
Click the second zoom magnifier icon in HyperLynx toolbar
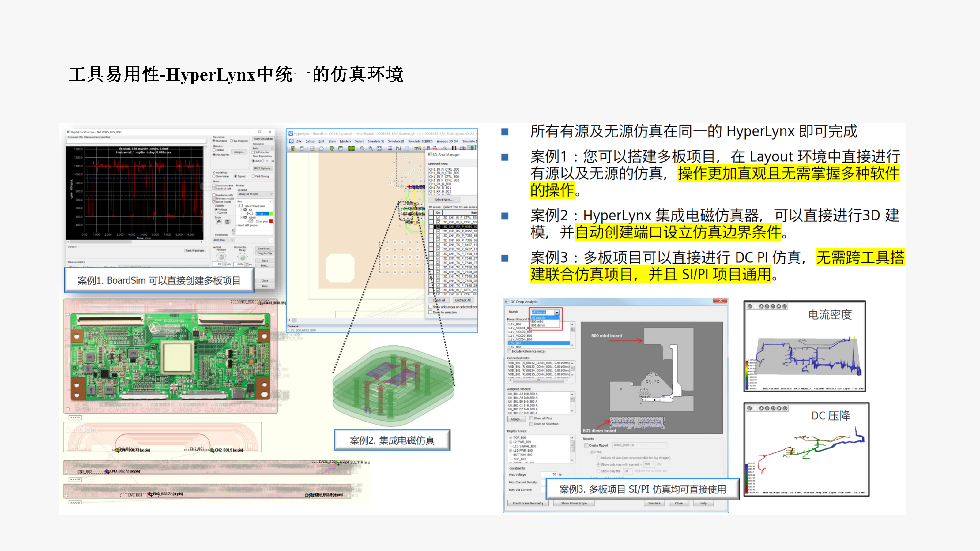coord(371,149)
